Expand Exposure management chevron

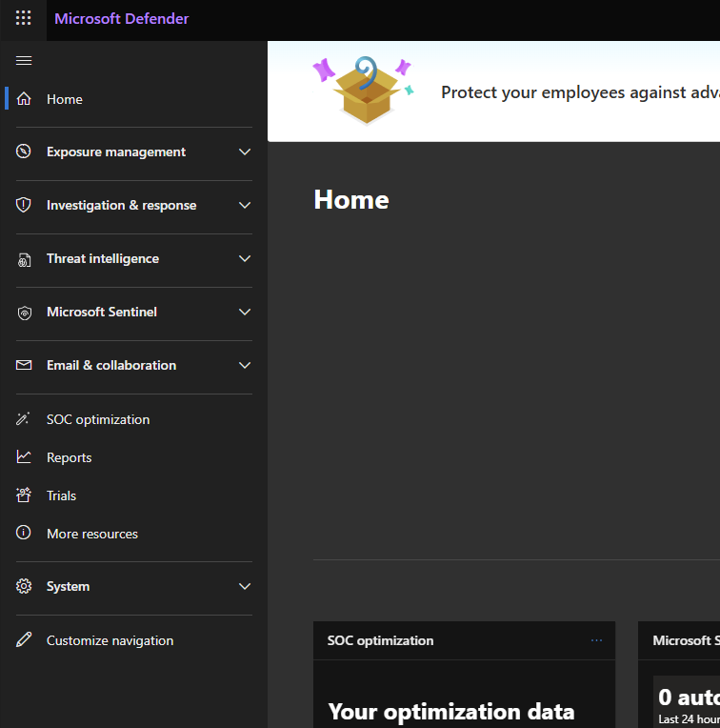245,152
